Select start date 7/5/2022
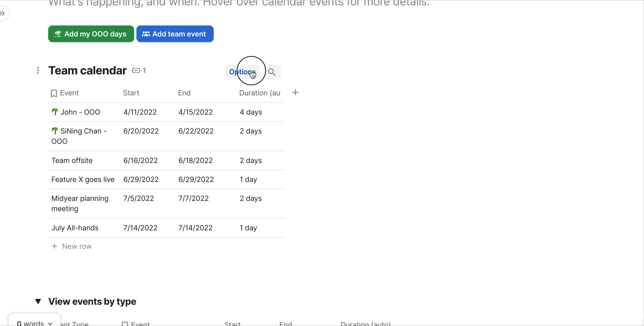Image resolution: width=644 pixels, height=326 pixels. [x=139, y=198]
